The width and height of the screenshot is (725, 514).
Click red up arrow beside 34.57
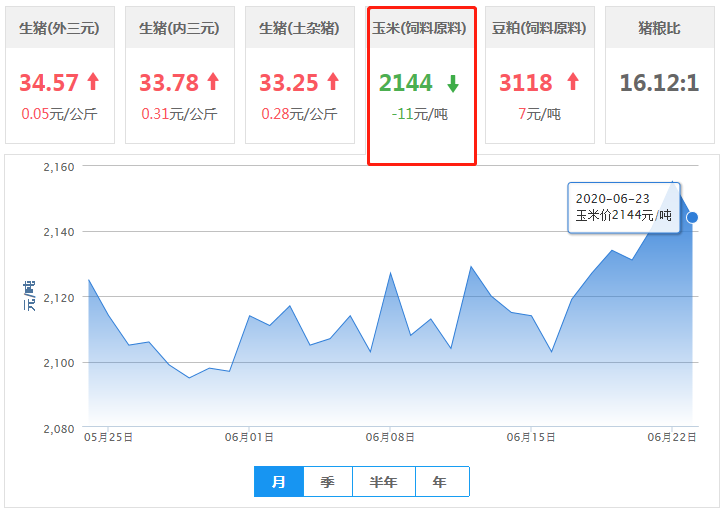93,82
